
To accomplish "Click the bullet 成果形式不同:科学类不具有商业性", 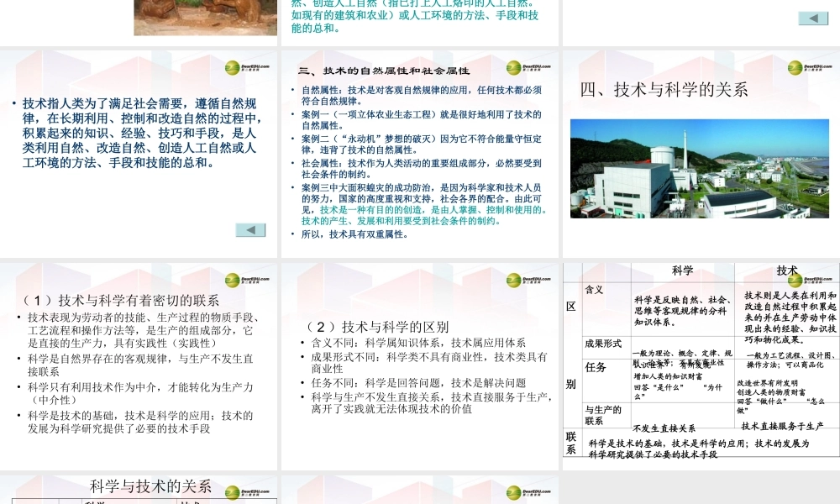I will click(x=429, y=363).
